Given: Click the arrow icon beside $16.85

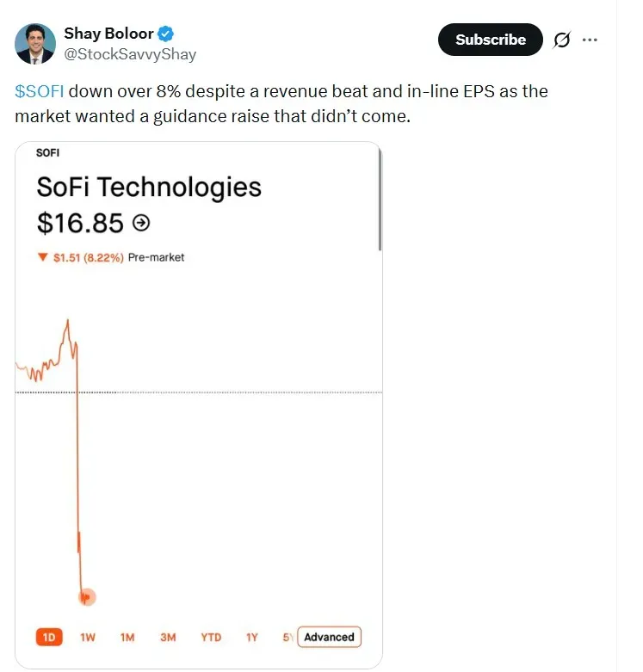Looking at the screenshot, I should pyautogui.click(x=142, y=223).
